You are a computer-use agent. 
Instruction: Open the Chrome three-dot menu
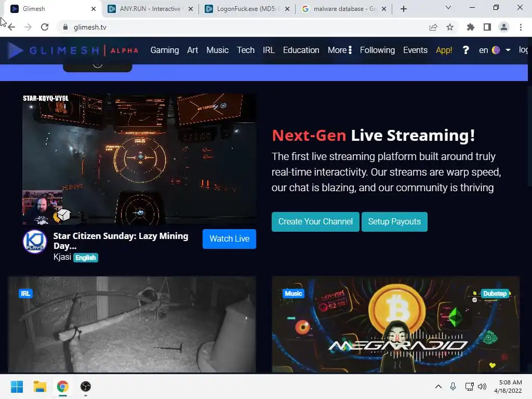[521, 27]
